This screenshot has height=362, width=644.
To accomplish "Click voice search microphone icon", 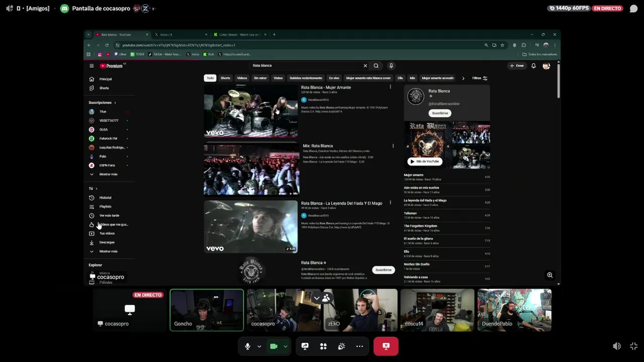I will click(391, 65).
